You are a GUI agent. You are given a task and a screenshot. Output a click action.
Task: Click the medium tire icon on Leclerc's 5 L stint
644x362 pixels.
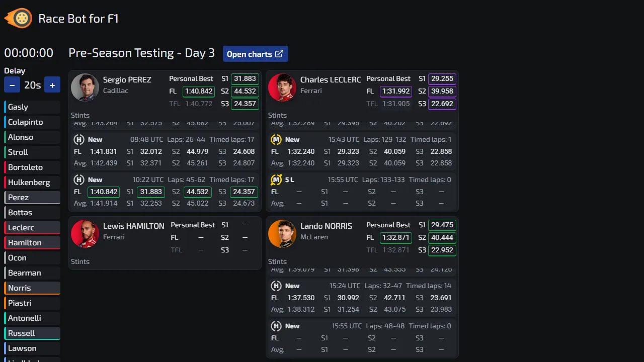[x=276, y=179]
